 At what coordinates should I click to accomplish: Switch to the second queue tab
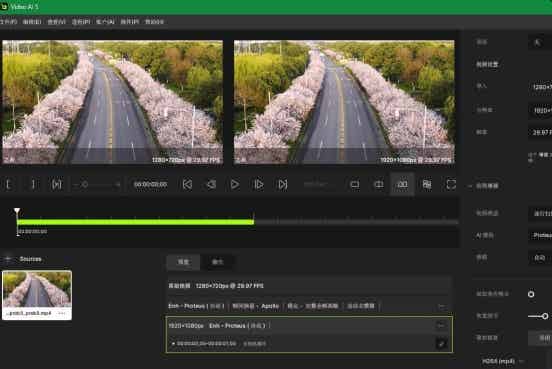click(x=218, y=262)
